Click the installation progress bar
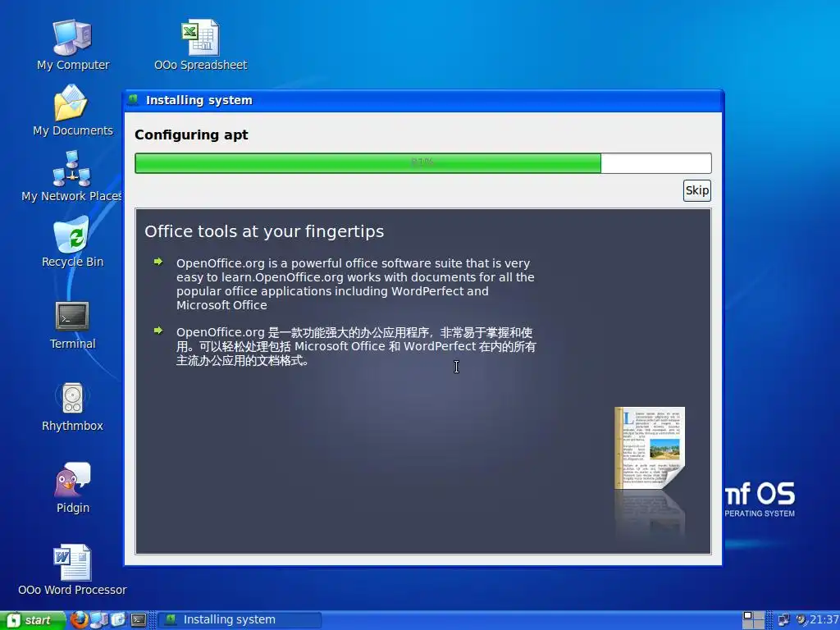 [422, 163]
